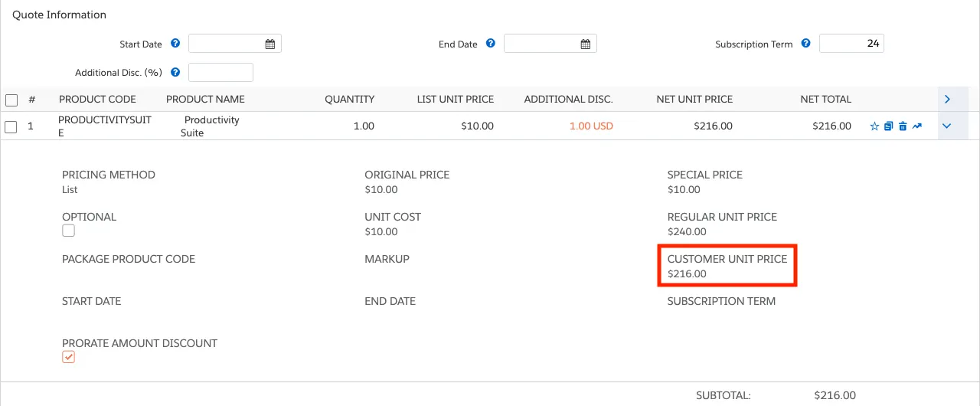Screen dimensions: 980x406
Task: Click the SUBTOTAL amount $216.00
Action: (835, 395)
